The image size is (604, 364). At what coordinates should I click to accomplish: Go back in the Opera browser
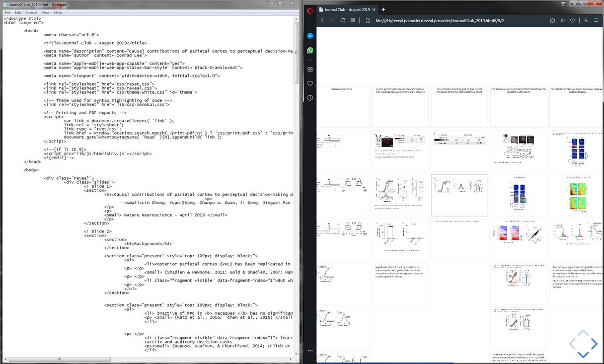pos(323,21)
